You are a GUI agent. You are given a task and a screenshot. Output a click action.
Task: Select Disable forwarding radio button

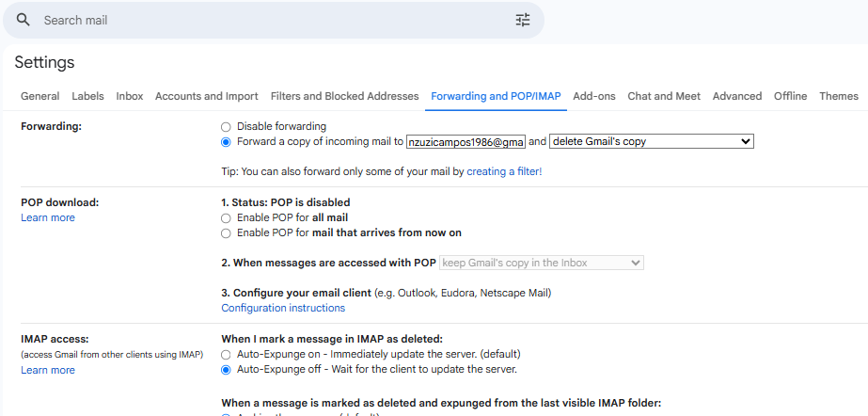point(226,126)
